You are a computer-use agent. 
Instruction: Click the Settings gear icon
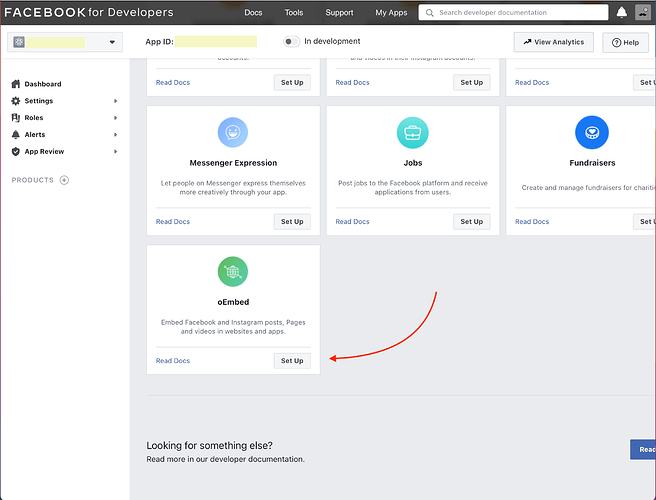(15, 101)
